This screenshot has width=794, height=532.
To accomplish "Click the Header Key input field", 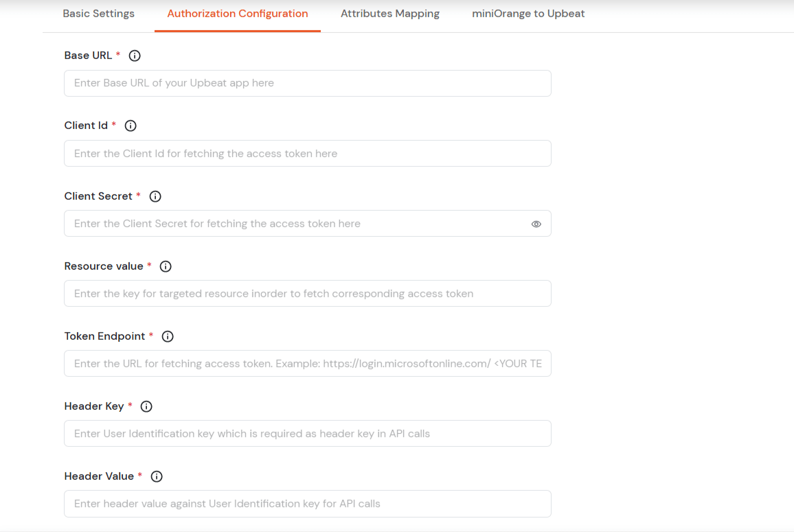I will (x=308, y=433).
